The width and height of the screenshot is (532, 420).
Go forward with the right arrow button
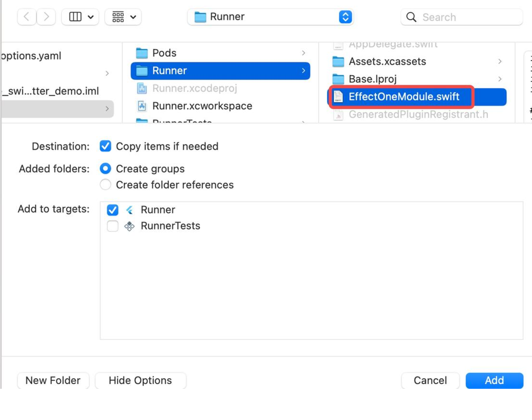[x=46, y=17]
